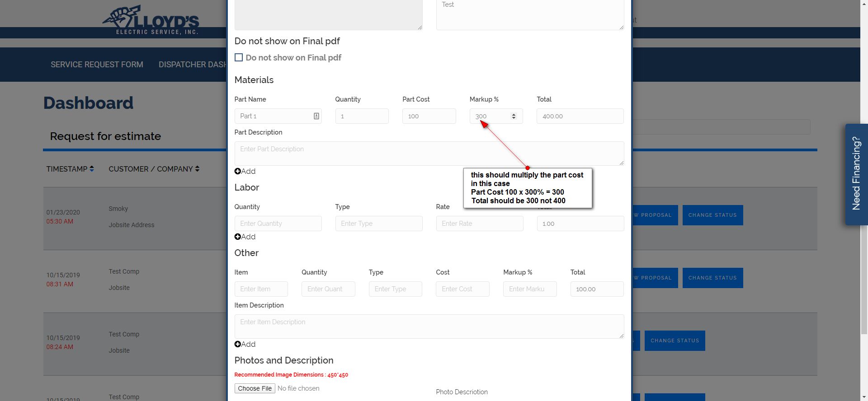Click the Item Description text area
This screenshot has height=401, width=868.
(x=429, y=326)
